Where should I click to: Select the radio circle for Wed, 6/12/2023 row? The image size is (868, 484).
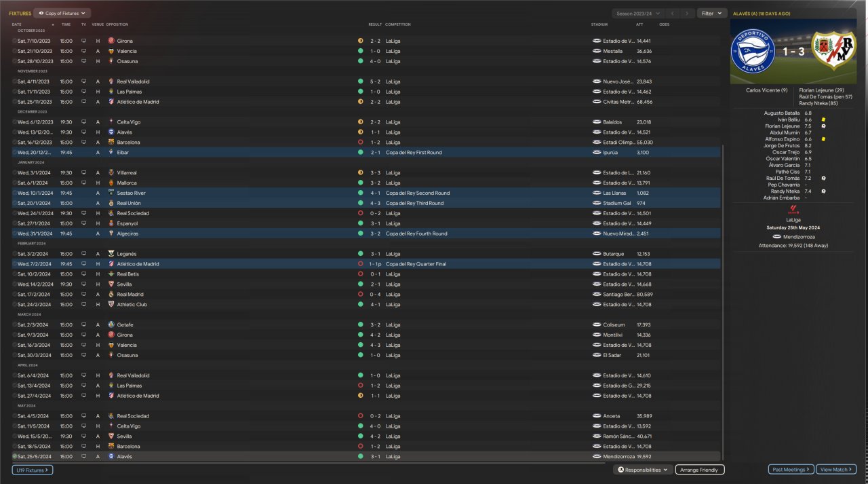[14, 122]
